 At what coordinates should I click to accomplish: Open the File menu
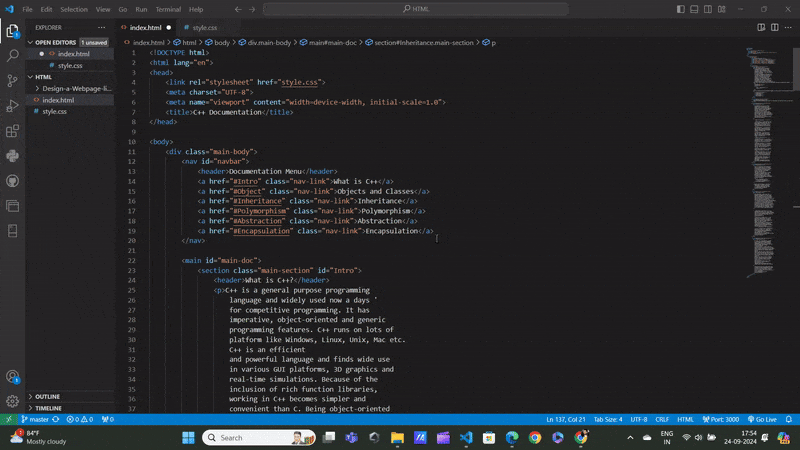(x=28, y=9)
